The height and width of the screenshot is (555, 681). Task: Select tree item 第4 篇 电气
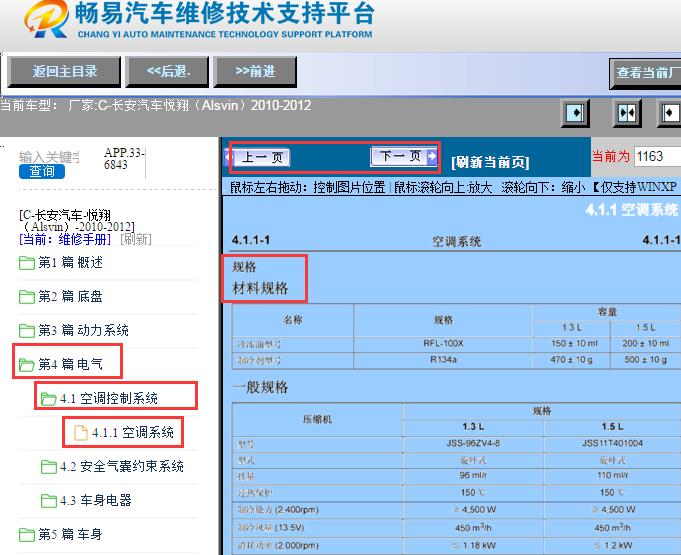(x=70, y=364)
